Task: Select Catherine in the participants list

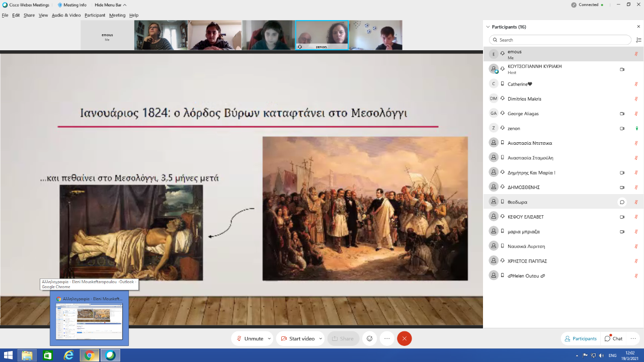Action: pyautogui.click(x=563, y=84)
